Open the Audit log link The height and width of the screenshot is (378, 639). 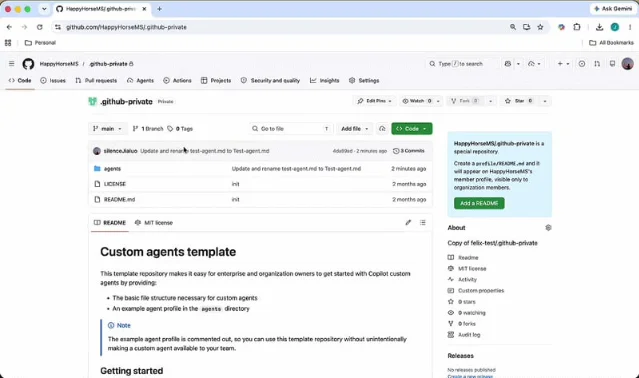tap(469, 335)
